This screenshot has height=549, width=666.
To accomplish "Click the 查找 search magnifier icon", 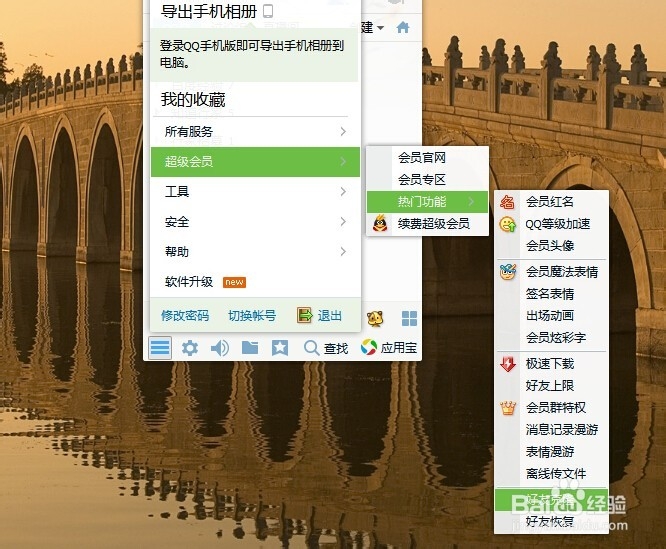I will point(311,348).
